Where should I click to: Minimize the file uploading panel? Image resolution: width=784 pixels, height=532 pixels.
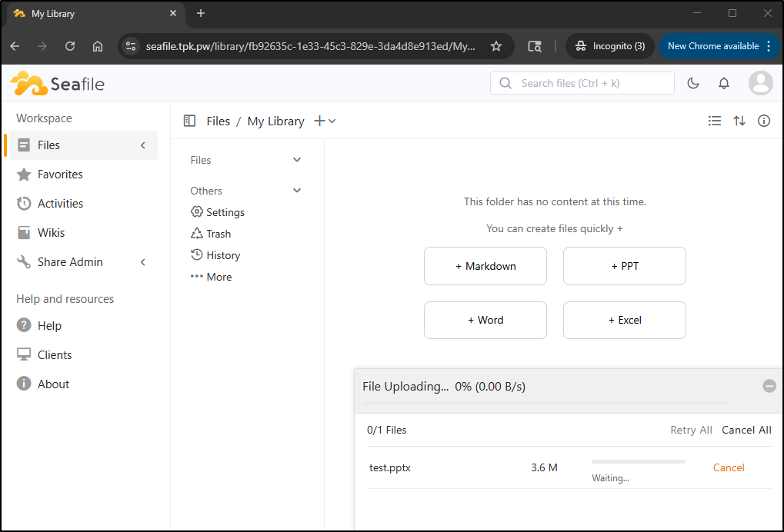pyautogui.click(x=769, y=386)
